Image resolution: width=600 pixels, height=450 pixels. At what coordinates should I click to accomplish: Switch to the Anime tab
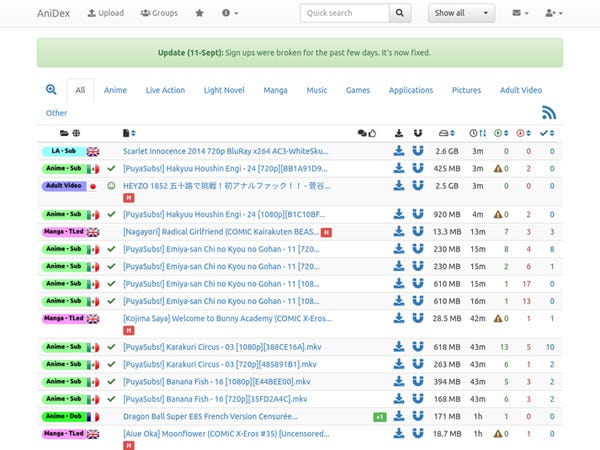pos(115,90)
